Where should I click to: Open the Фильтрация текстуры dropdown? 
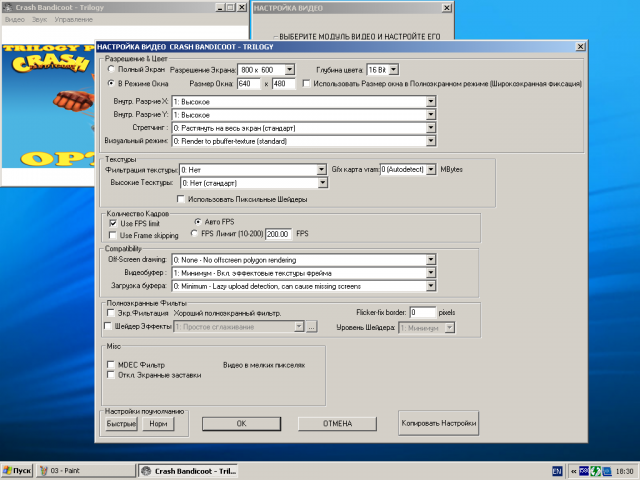322,169
